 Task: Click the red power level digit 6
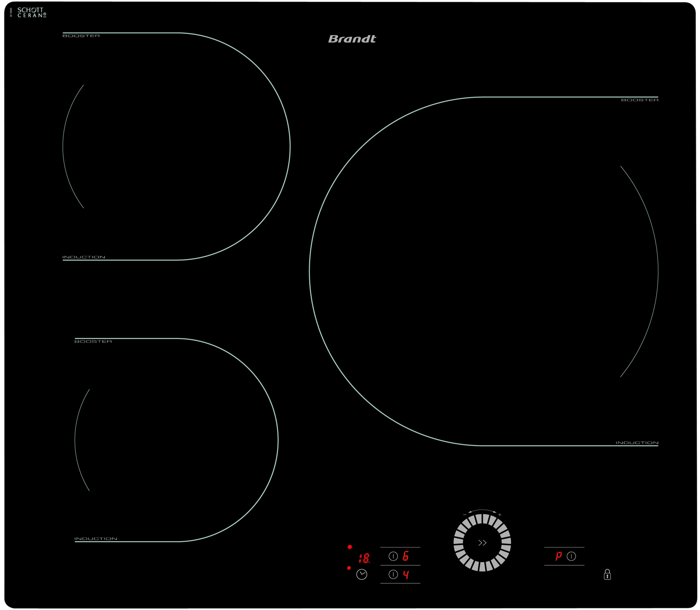tap(405, 556)
